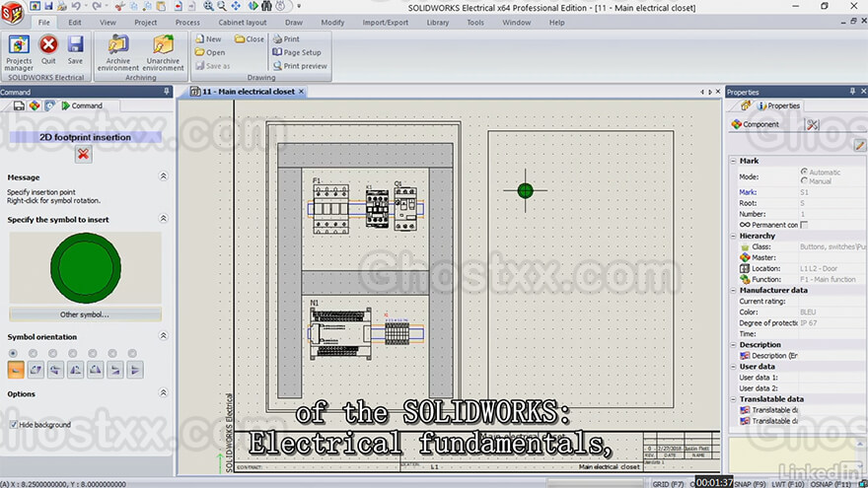The height and width of the screenshot is (488, 868).
Task: Collapse the Symbol orientation section
Action: click(x=164, y=336)
